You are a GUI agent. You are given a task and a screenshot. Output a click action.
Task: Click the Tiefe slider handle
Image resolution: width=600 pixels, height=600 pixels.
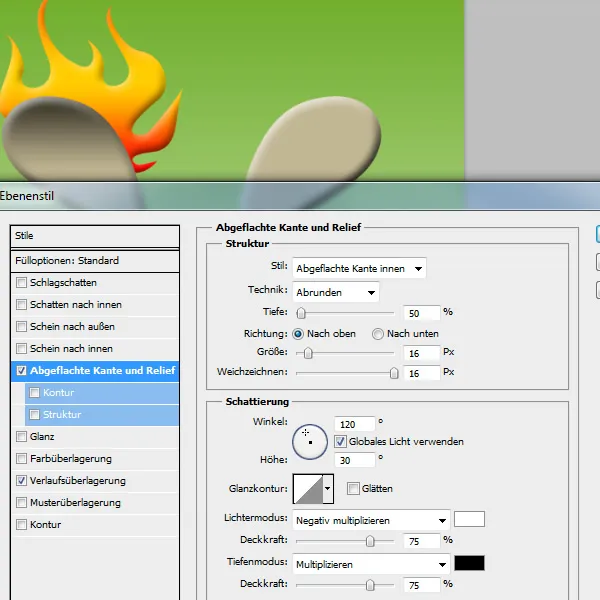[301, 313]
